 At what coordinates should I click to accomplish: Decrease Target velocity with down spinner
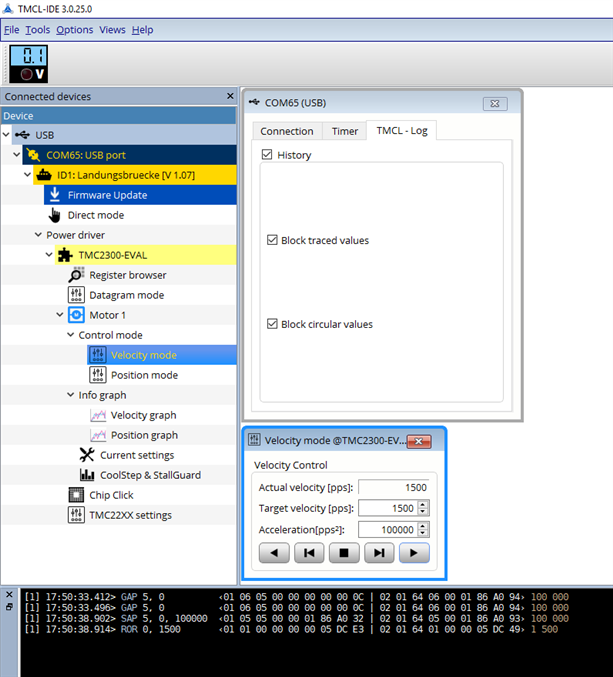(423, 512)
